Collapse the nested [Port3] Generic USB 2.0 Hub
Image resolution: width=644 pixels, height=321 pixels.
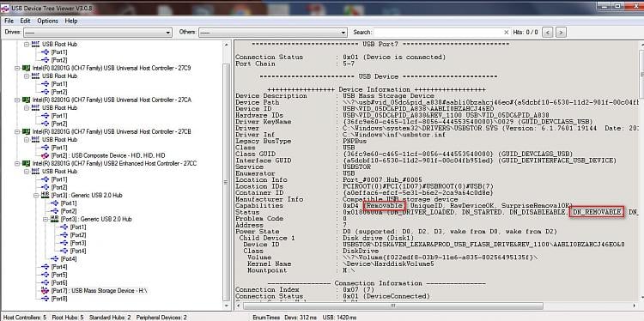(x=46, y=219)
